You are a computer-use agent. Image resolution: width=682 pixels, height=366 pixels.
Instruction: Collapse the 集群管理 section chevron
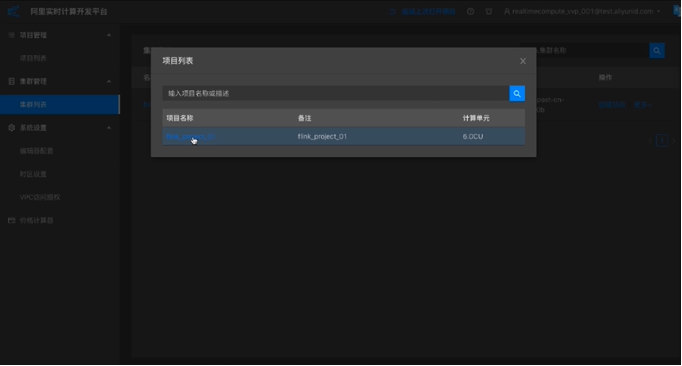tap(109, 81)
